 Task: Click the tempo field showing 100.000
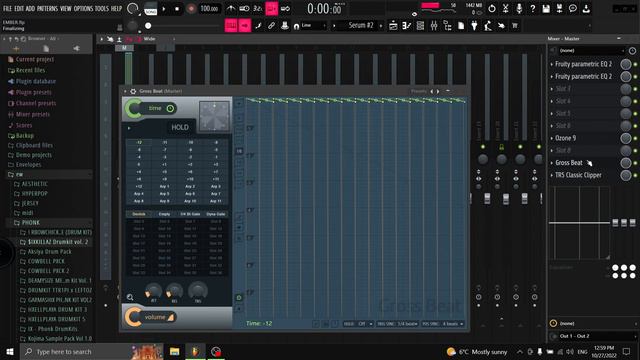pyautogui.click(x=209, y=9)
